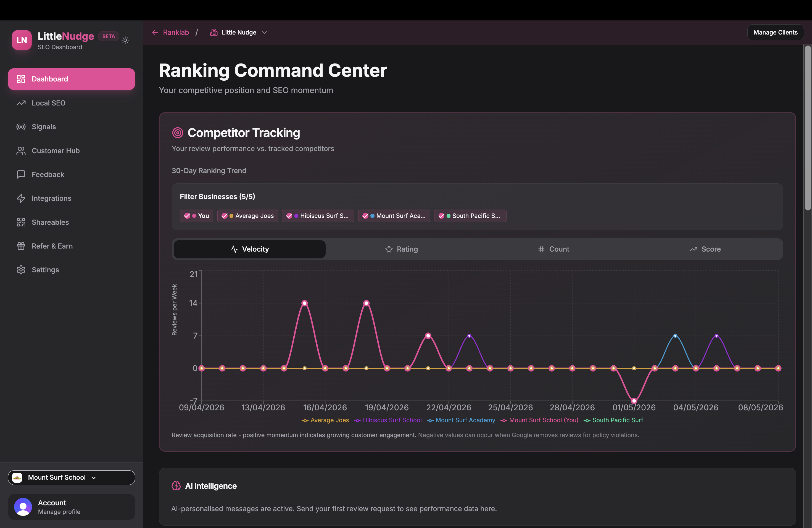The image size is (812, 528).
Task: Switch to the Count tab
Action: coord(553,249)
